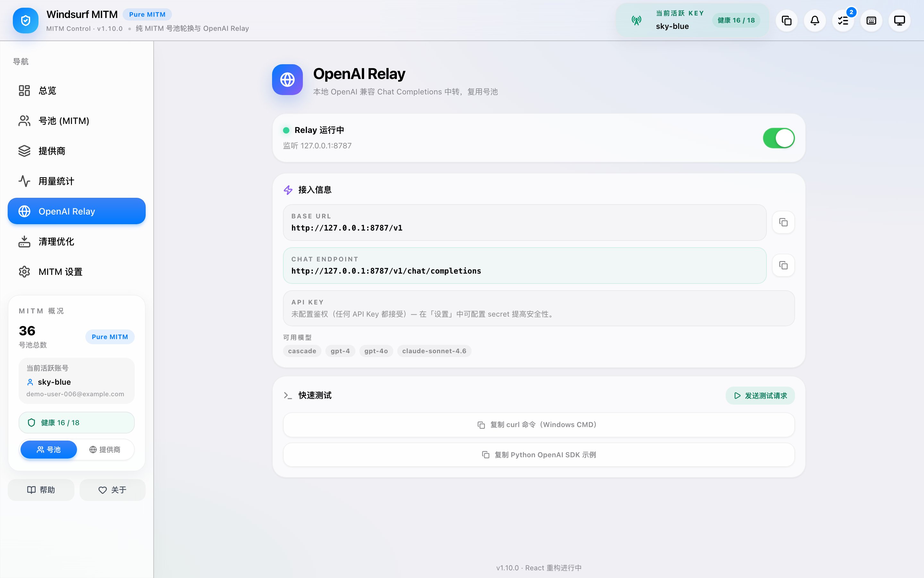Switch sidebar summary to 号池 tab
Screen dimensions: 924x578
[x=48, y=450]
